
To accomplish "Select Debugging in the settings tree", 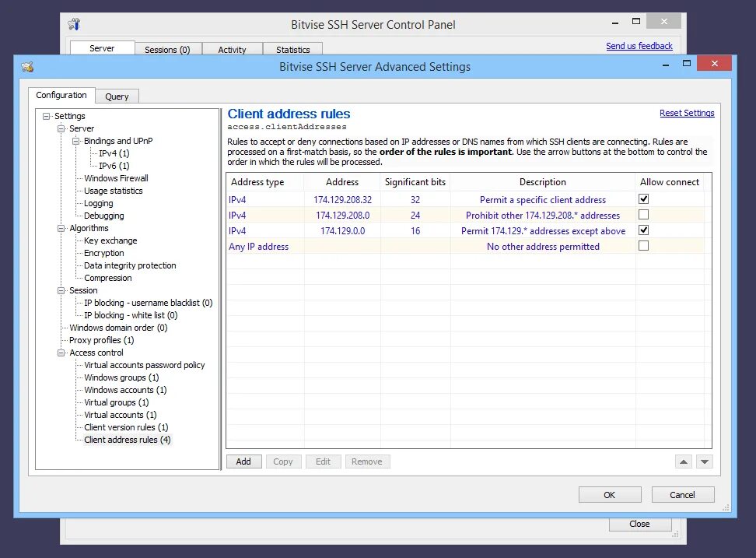I will [103, 216].
